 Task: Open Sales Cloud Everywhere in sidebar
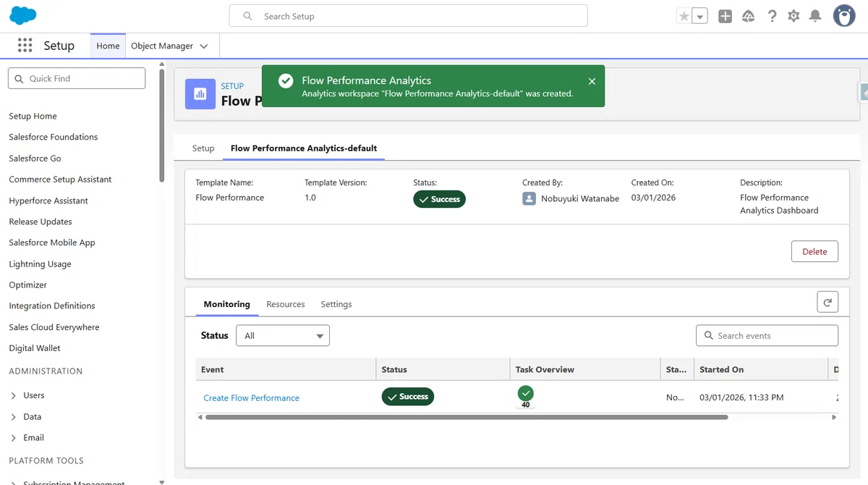(x=54, y=327)
